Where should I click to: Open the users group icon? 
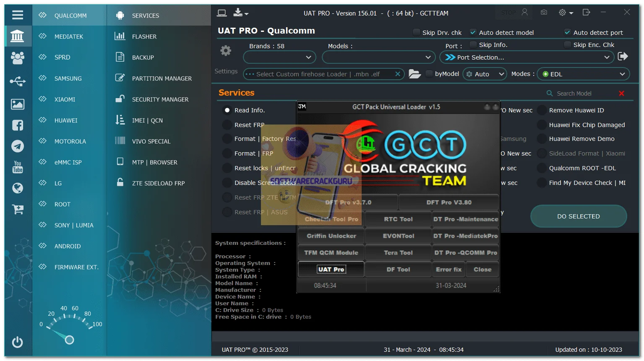tap(18, 58)
